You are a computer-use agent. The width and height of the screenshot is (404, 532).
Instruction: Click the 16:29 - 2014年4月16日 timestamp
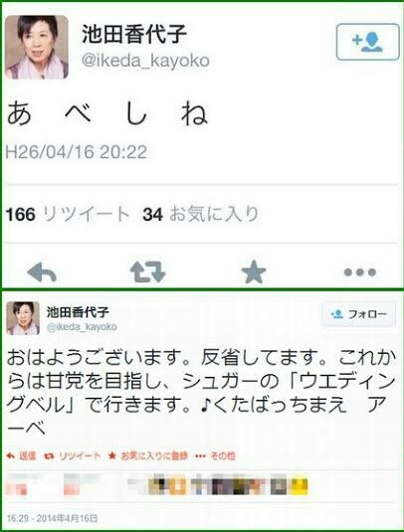click(53, 518)
